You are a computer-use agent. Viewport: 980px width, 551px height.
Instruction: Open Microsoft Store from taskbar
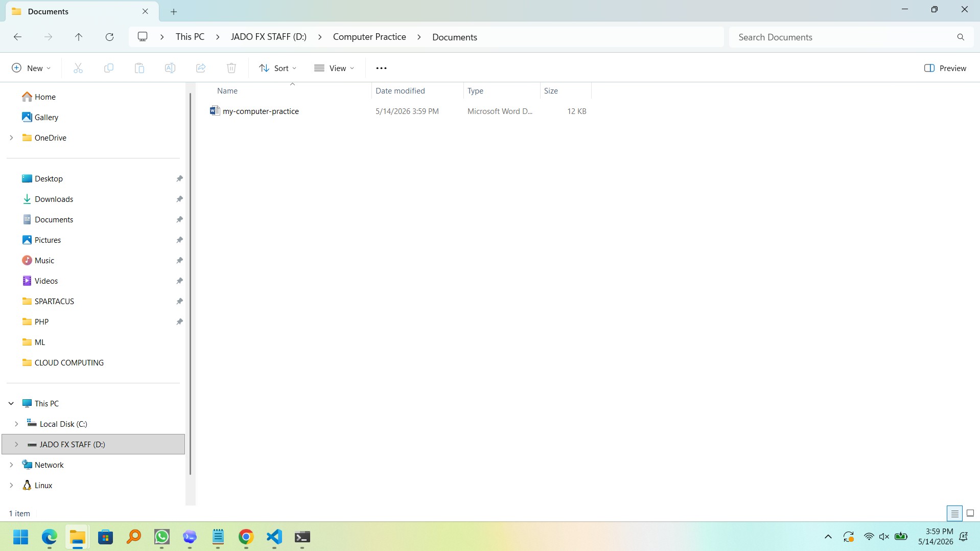106,537
